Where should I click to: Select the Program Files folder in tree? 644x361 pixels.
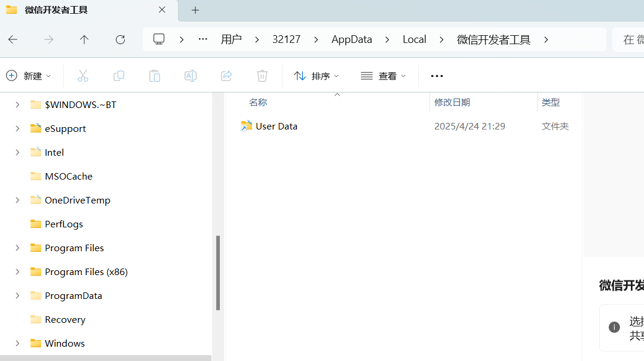point(74,248)
